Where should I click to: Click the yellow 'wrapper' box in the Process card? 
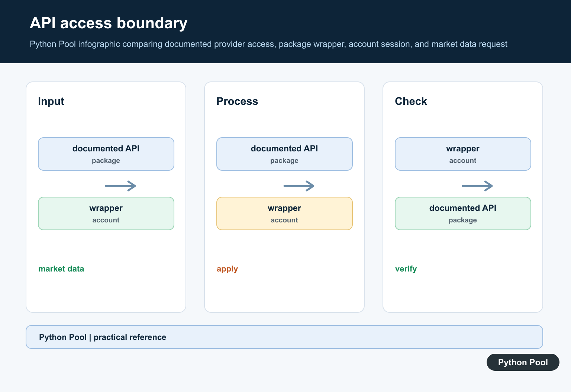(x=284, y=213)
